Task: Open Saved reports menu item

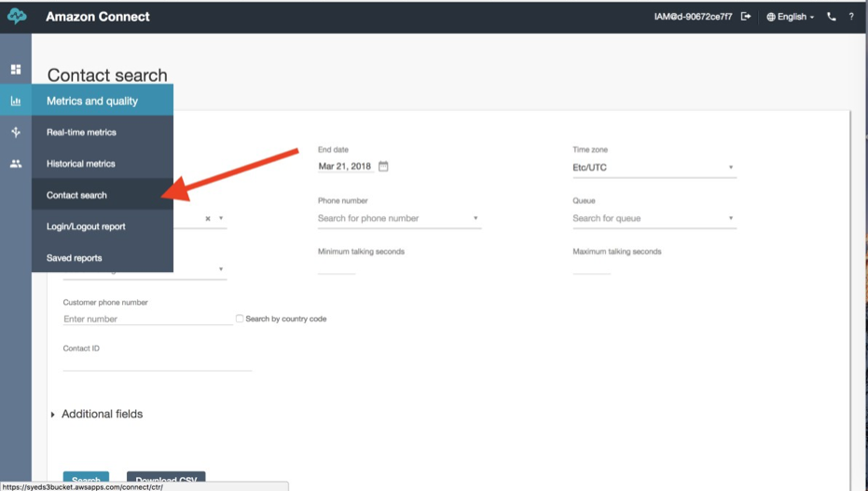Action: 103,258
